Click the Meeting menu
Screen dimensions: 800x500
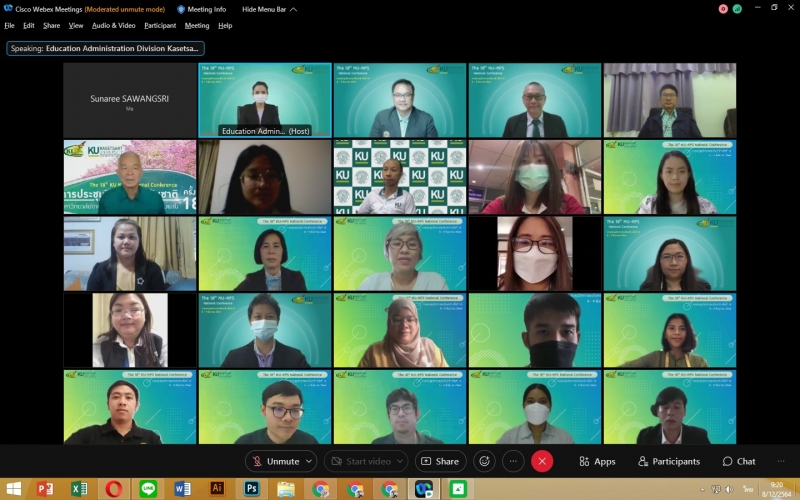[x=197, y=25]
